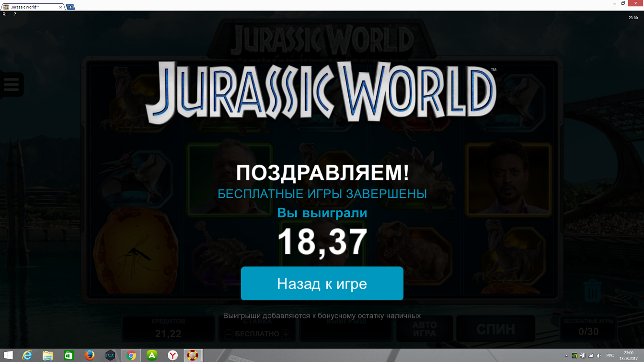Open Nox player from the taskbar

pyautogui.click(x=110, y=355)
